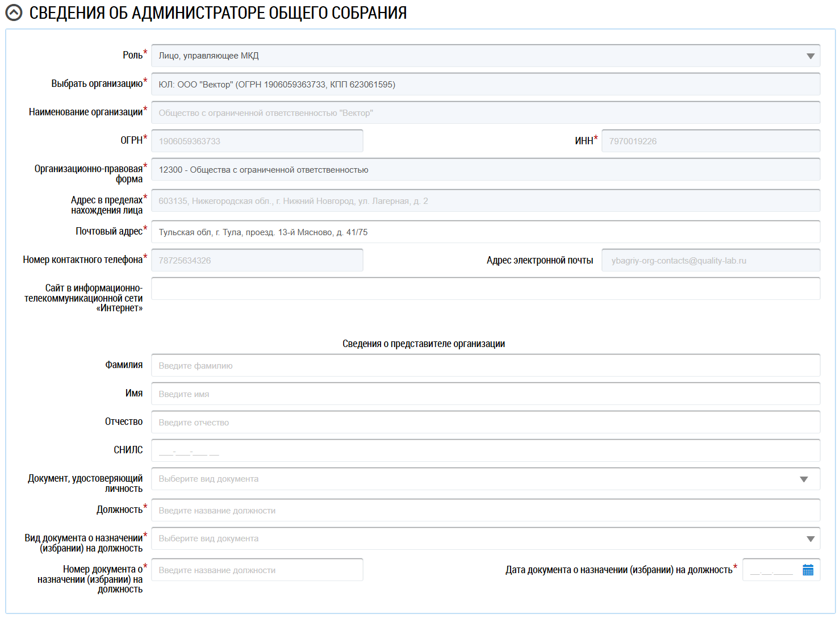
Task: Expand the identity document type dropdown
Action: click(x=803, y=479)
